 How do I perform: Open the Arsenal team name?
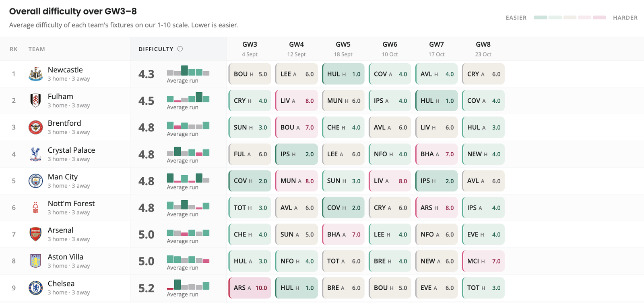tap(60, 230)
